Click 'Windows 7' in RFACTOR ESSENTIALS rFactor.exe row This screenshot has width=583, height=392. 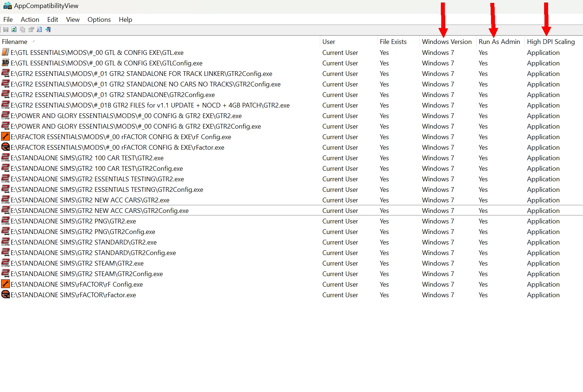[x=438, y=147]
